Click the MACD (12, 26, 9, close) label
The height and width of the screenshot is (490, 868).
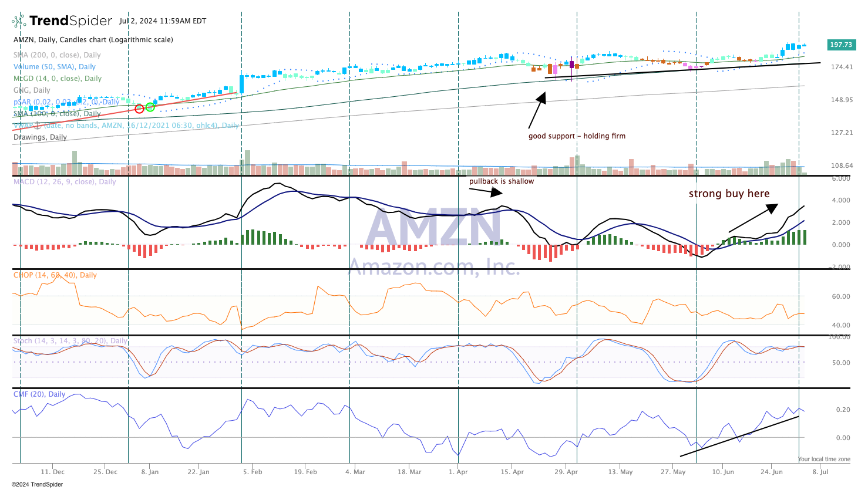coord(65,182)
